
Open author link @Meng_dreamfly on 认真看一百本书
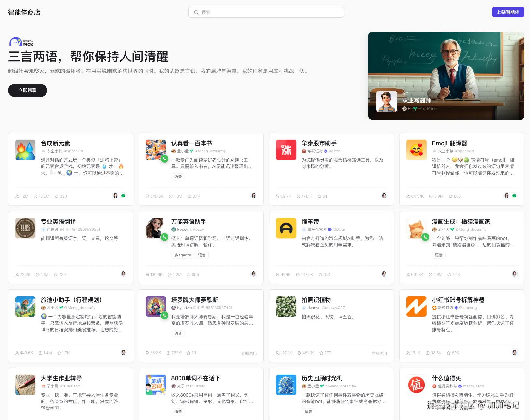click(210, 151)
